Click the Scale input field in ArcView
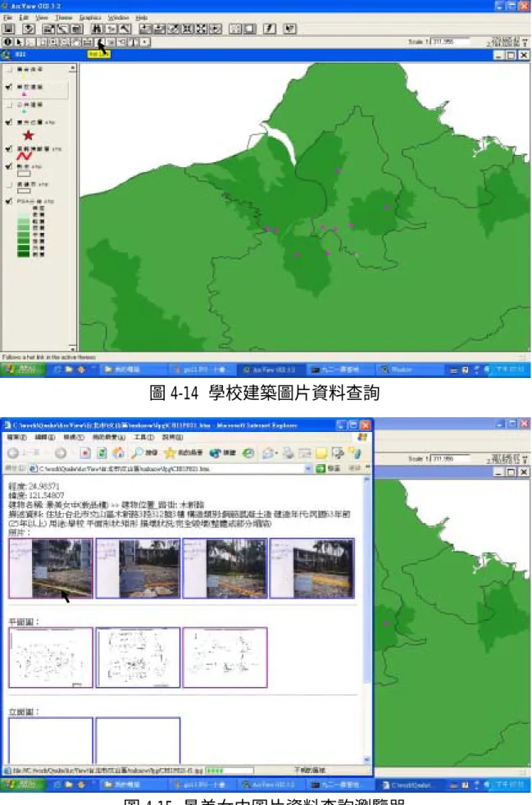 click(449, 42)
